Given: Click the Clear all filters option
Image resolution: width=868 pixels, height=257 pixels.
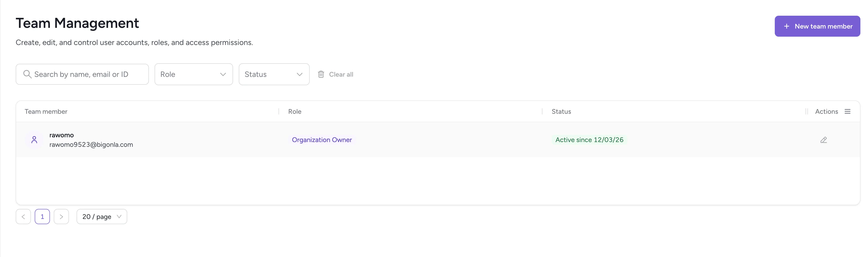Looking at the screenshot, I should click(341, 74).
